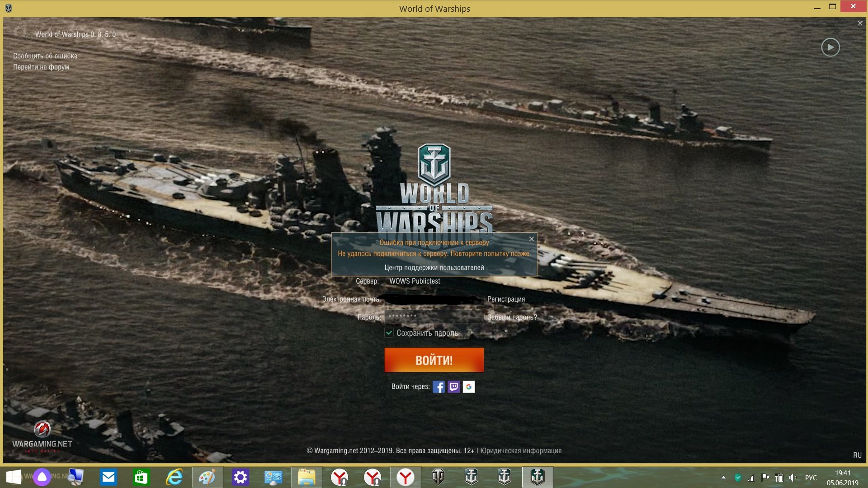Adjust volume via speaker tray icon
868x488 pixels.
point(793,478)
